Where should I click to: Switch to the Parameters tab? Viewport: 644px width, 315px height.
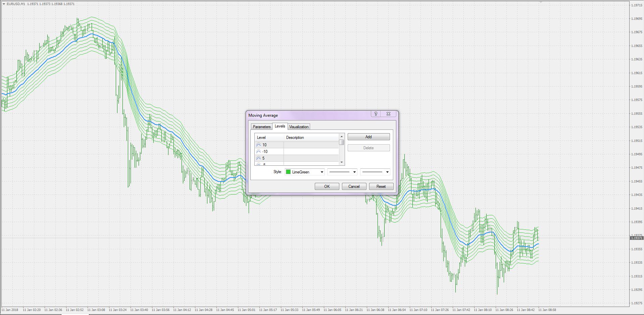coord(261,126)
